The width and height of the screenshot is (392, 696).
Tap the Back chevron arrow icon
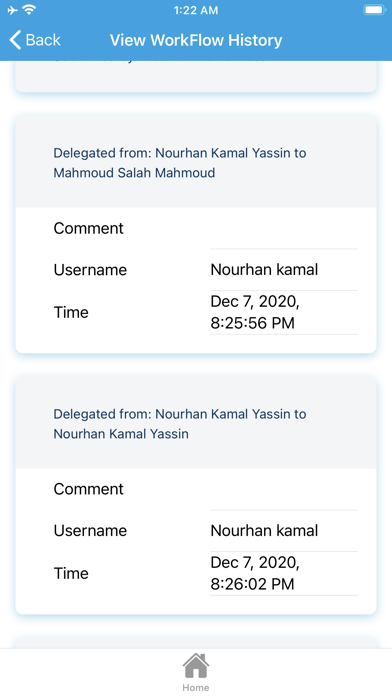(15, 40)
